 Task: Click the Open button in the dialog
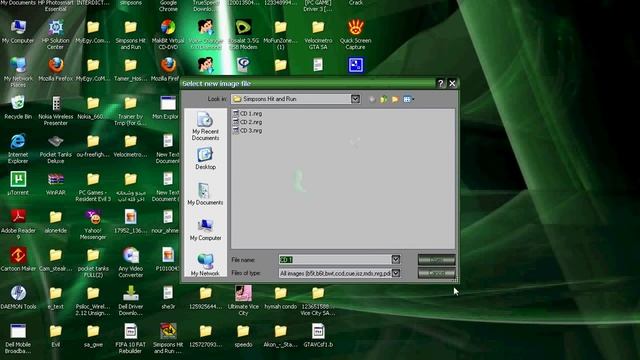click(436, 260)
